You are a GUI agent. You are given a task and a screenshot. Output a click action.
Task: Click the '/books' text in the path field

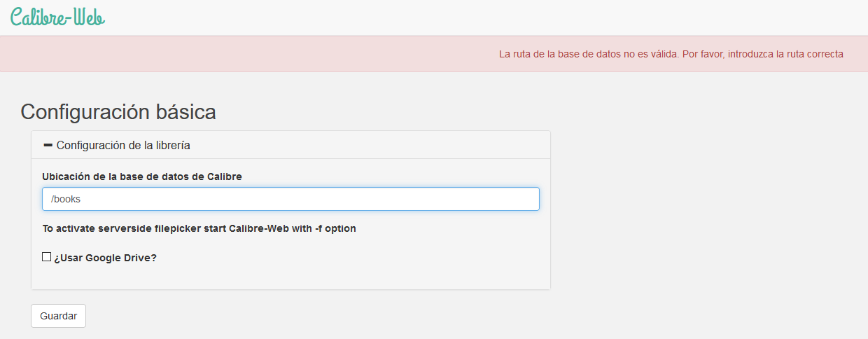66,199
